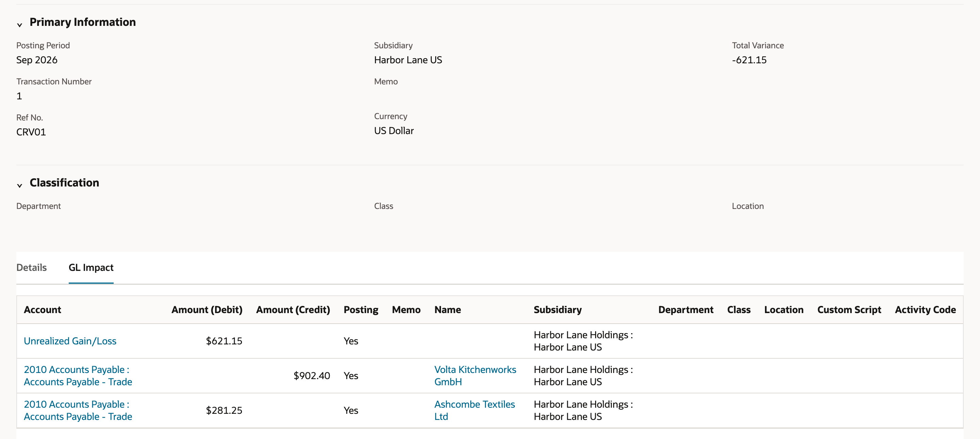The width and height of the screenshot is (980, 439).
Task: Click the Total Variance value -621.15
Action: 749,60
